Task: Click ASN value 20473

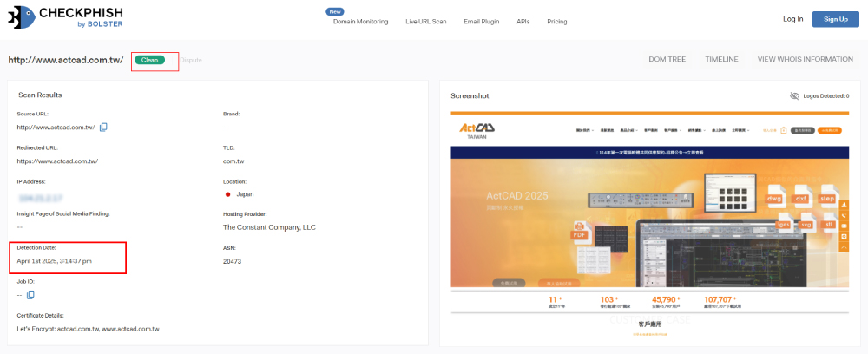Action: pos(232,261)
